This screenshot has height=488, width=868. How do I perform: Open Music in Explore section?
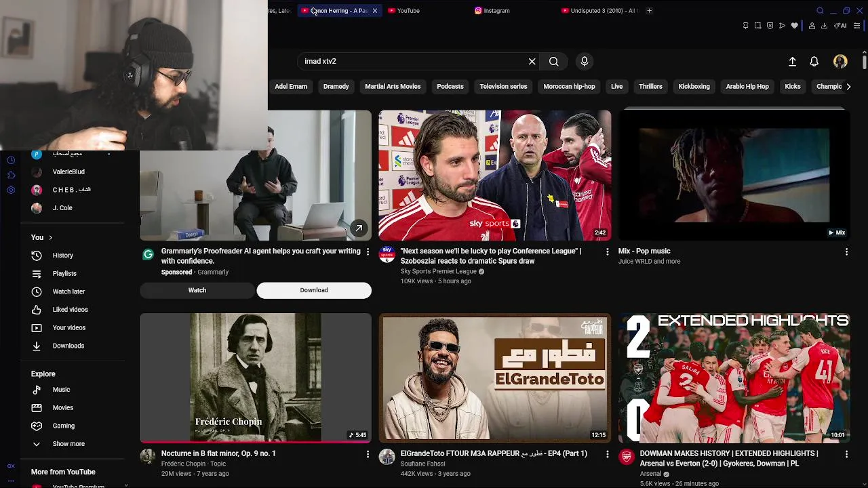[61, 390]
